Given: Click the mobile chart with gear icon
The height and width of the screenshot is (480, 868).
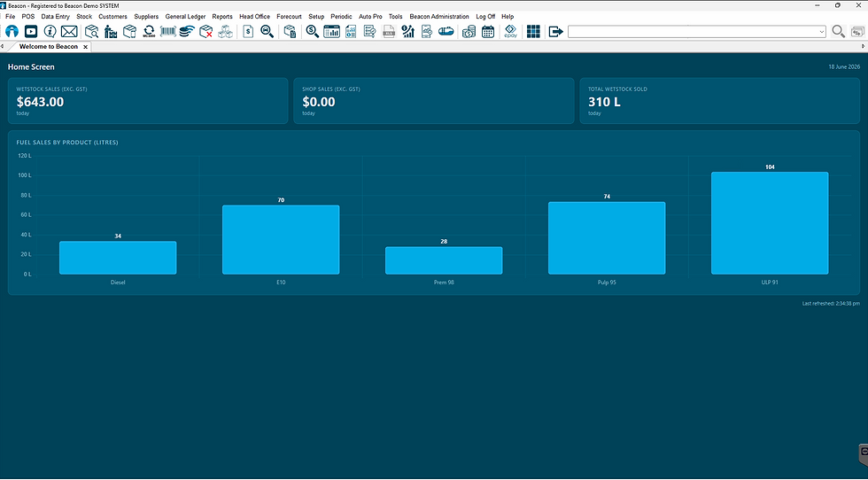Looking at the screenshot, I should pyautogui.click(x=427, y=32).
